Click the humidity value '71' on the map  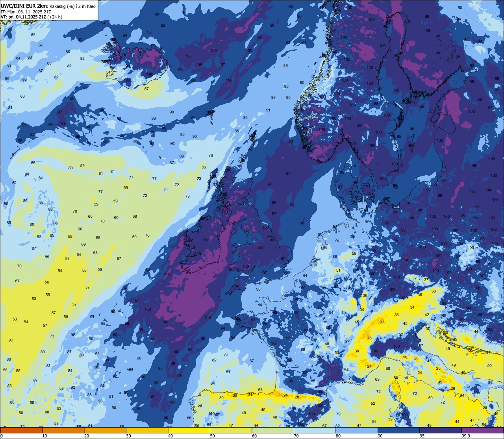click(x=166, y=190)
